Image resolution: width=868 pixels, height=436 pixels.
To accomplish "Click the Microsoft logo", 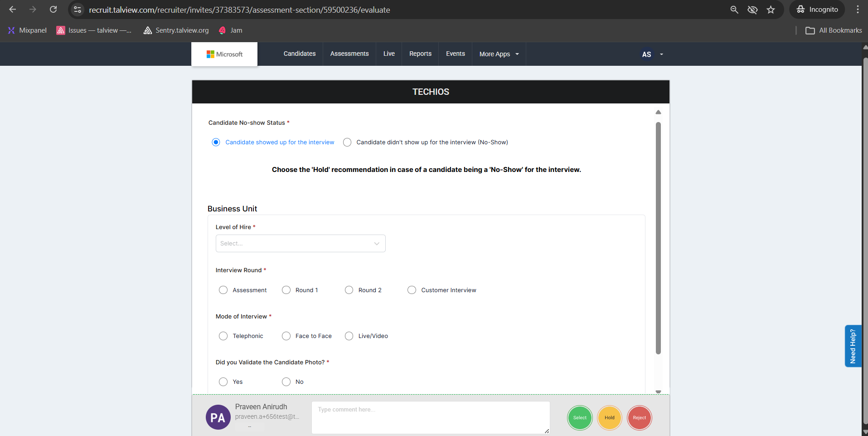I will (x=224, y=54).
